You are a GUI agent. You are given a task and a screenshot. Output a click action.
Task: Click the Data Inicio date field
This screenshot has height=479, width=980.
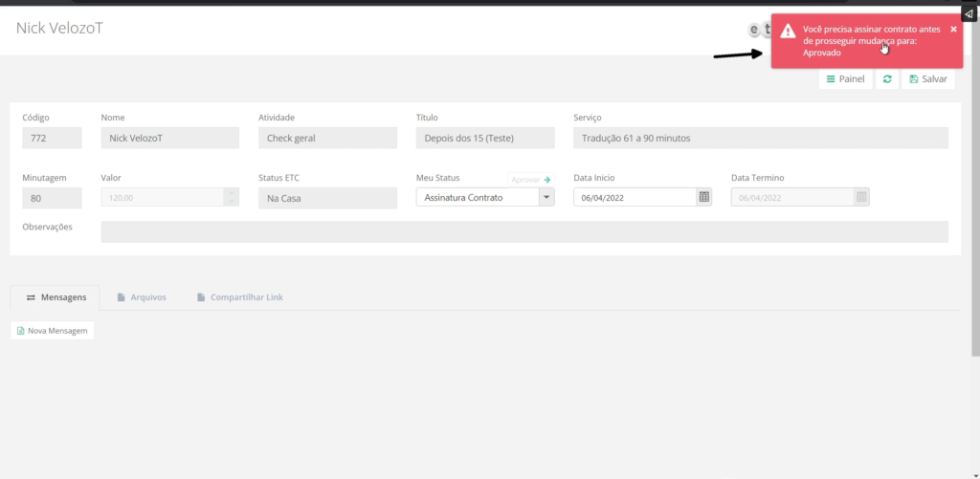pos(634,197)
